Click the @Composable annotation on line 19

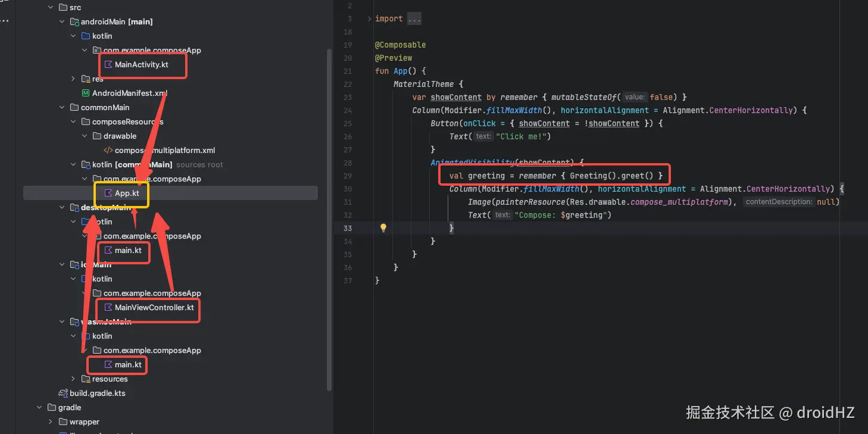pos(400,45)
